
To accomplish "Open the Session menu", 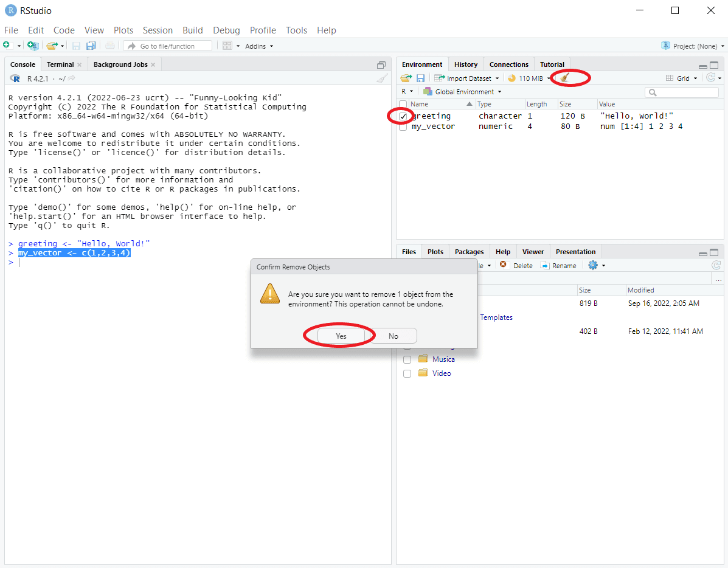I will (158, 30).
